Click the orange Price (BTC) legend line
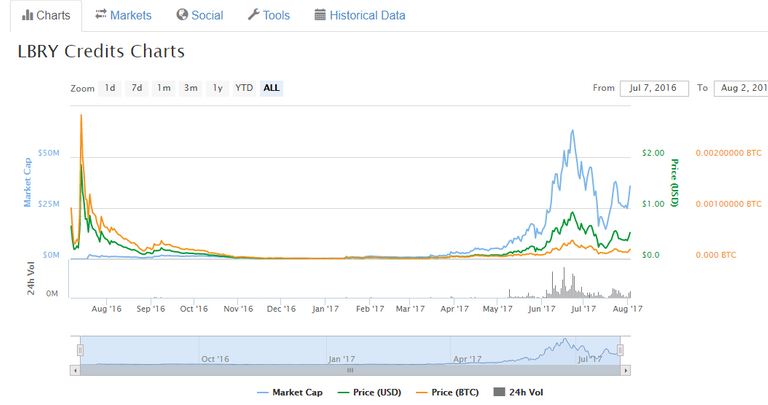 tap(422, 393)
